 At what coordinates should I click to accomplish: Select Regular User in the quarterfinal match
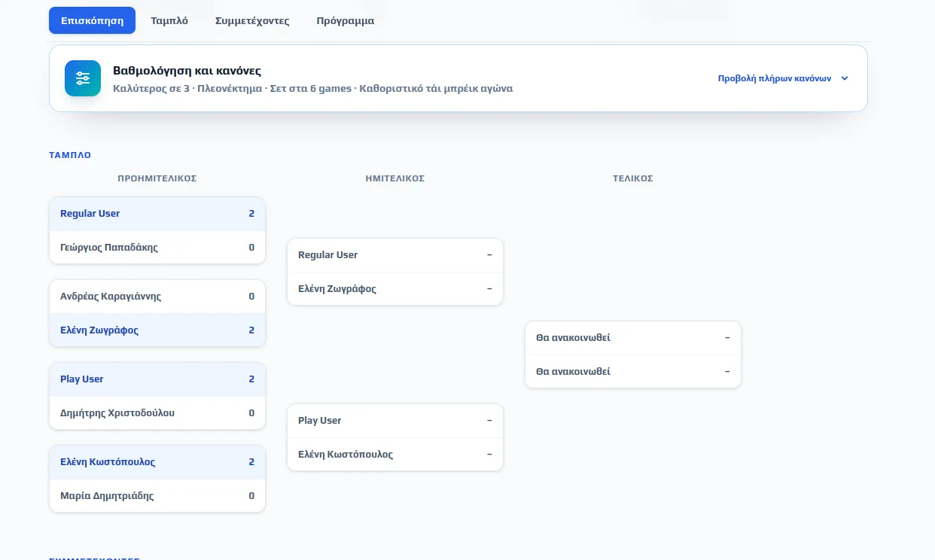pos(157,214)
